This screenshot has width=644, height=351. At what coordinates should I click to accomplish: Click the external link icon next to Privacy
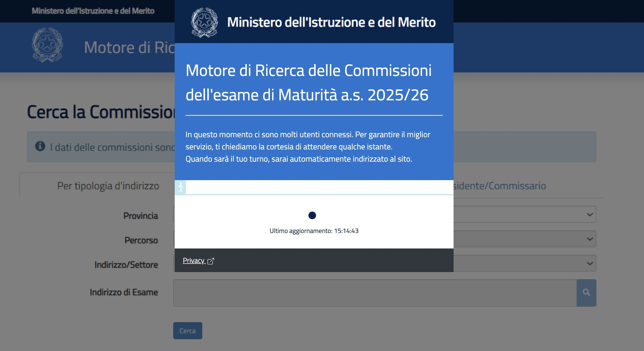[x=211, y=261]
